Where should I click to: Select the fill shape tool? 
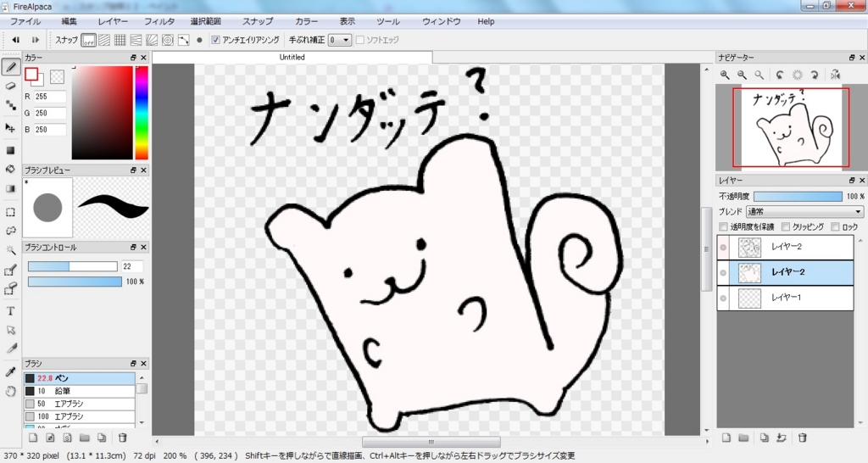point(10,151)
